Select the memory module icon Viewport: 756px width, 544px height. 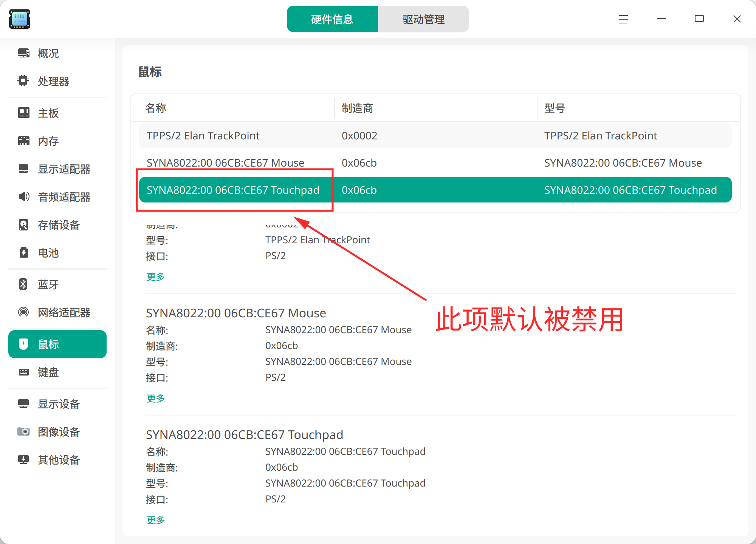[x=23, y=141]
